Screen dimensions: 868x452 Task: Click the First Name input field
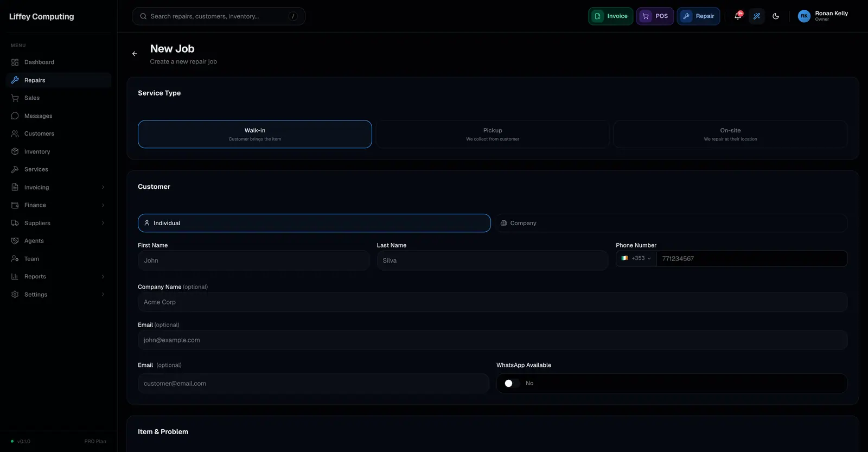254,260
